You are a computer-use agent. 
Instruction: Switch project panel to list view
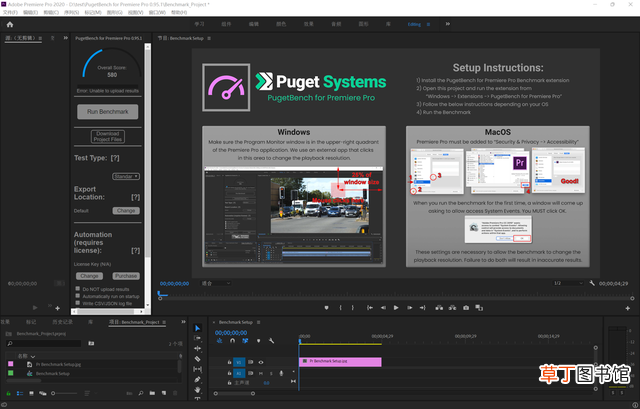20,393
